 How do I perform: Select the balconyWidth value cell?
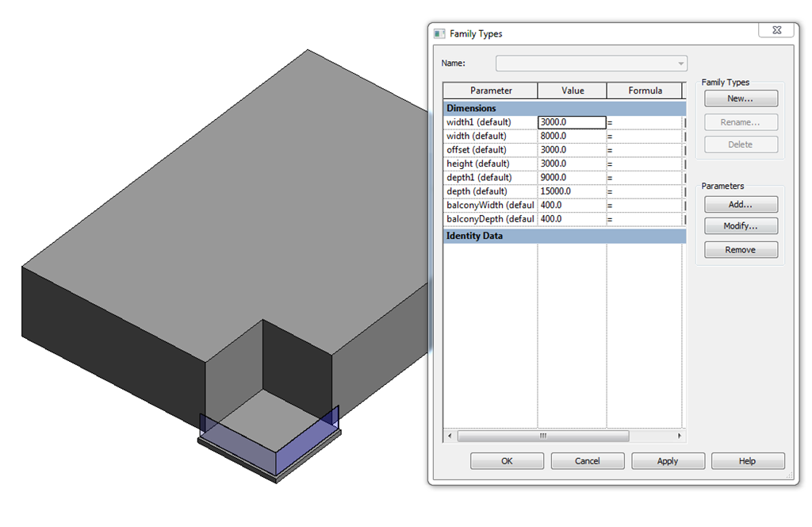[x=572, y=206]
